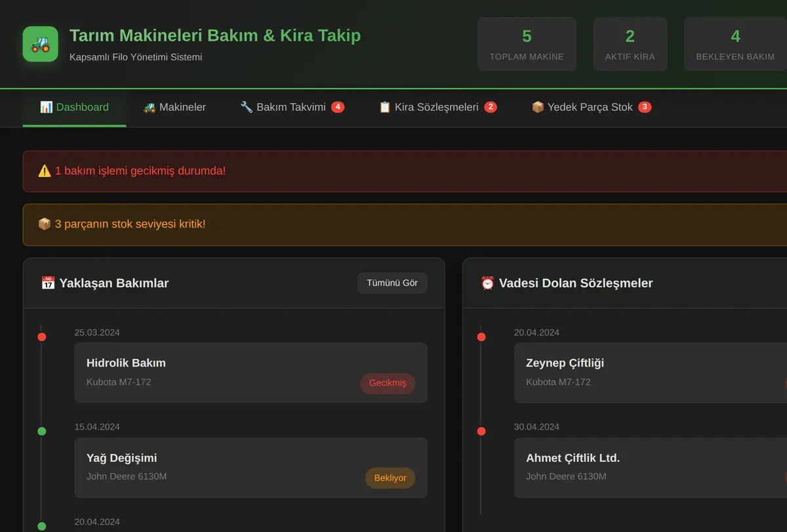
Task: Open the Zeynep Çiftliği contract card
Action: pyautogui.click(x=651, y=373)
